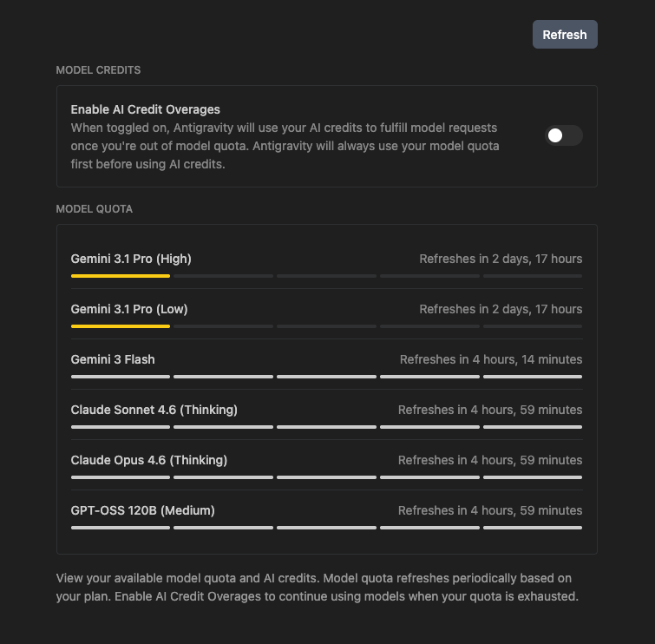Click the Claude Opus 4.6 refresh time text

coord(490,460)
